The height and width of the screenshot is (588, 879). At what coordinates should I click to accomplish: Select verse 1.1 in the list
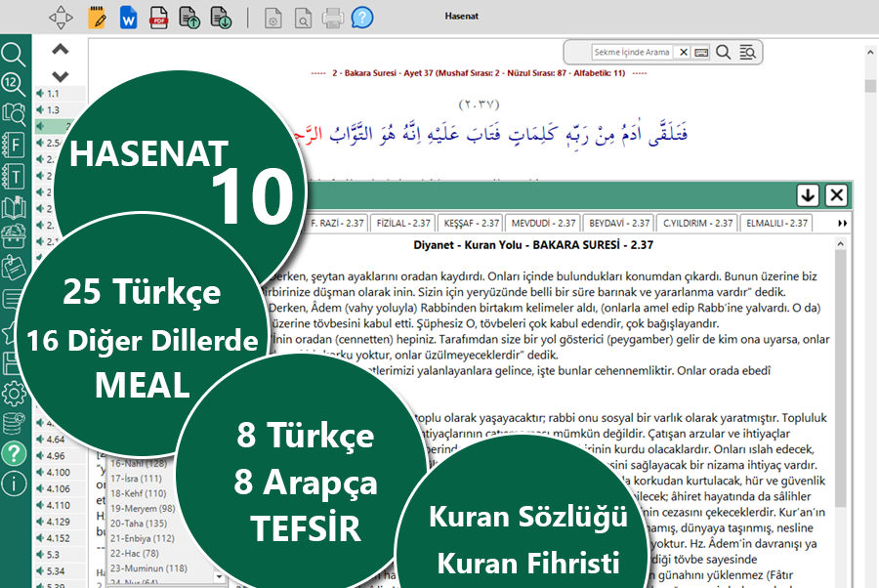tap(60, 94)
